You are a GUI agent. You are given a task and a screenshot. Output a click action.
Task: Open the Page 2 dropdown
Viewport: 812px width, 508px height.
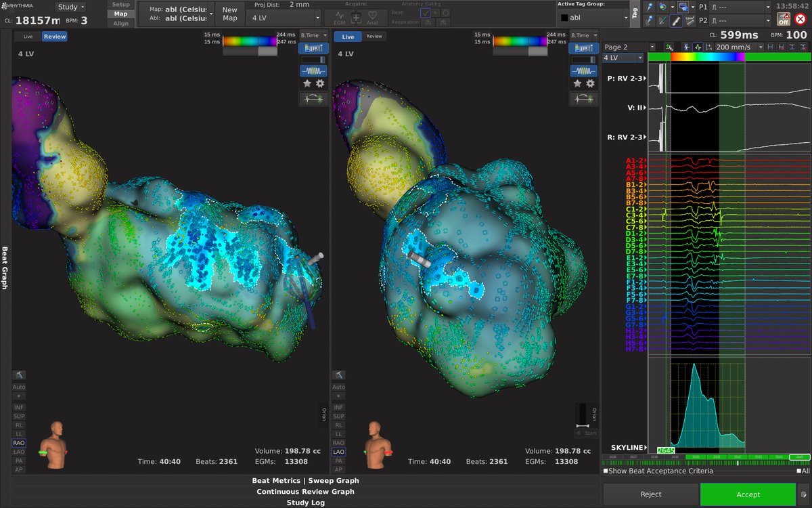[x=629, y=47]
